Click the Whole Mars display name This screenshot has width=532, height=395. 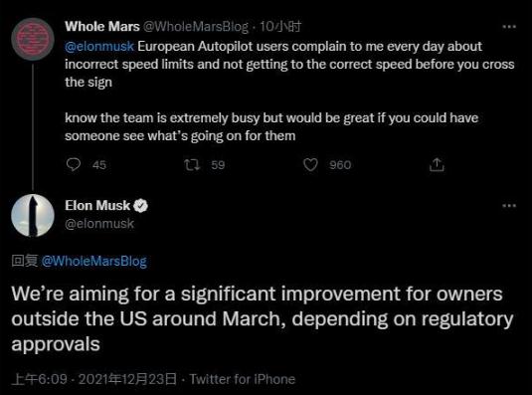point(102,27)
